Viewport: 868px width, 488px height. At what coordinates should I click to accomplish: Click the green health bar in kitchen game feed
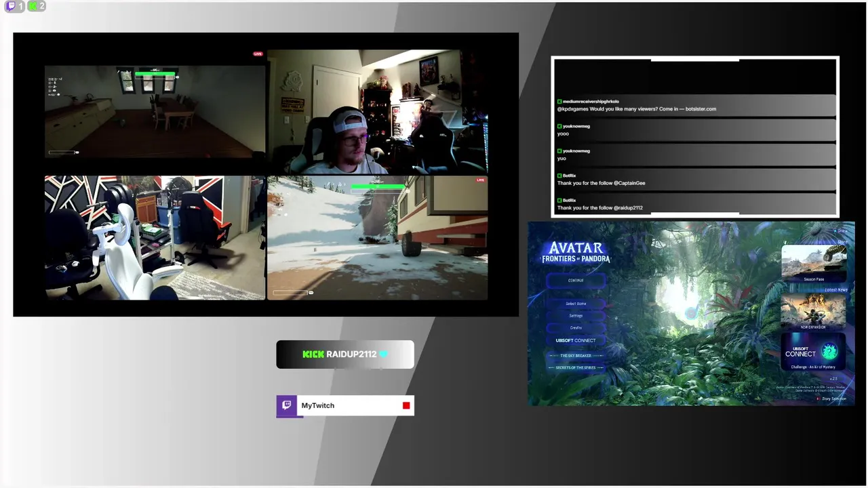coord(156,75)
